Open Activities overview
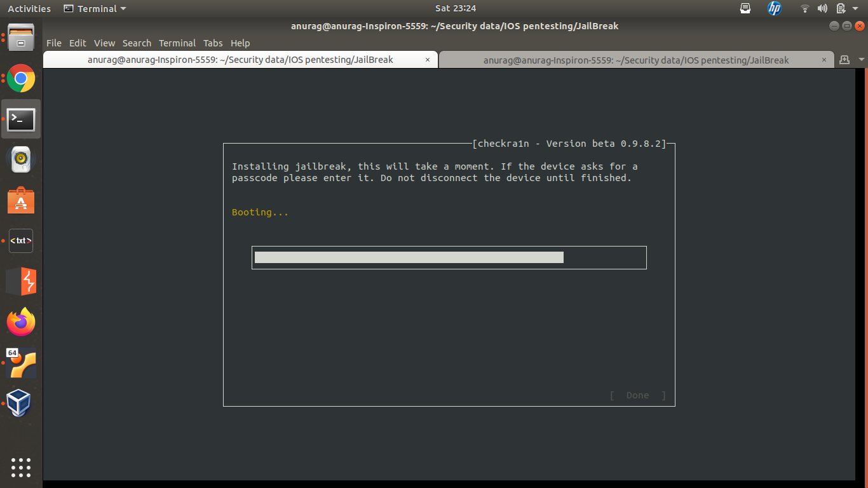Viewport: 868px width, 488px height. 29,8
